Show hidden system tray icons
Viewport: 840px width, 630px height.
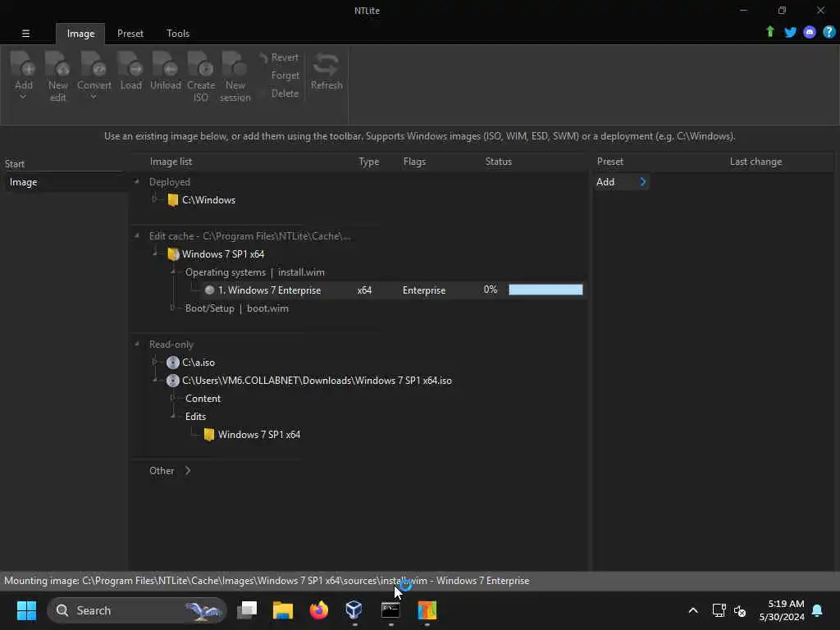(x=692, y=610)
